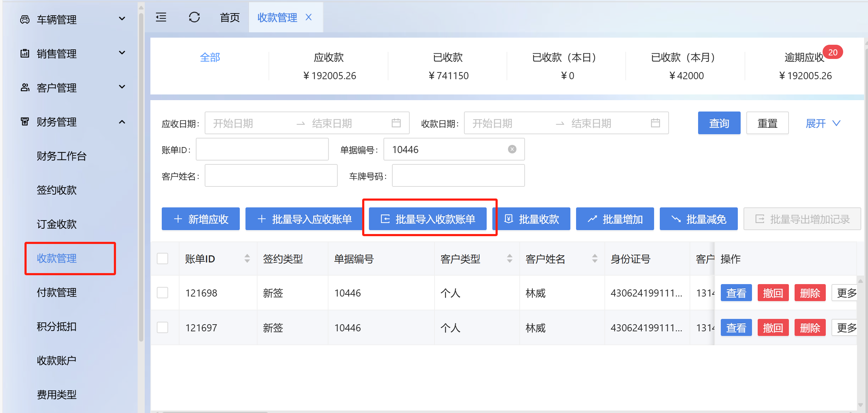Click the page refresh icon
The width and height of the screenshot is (868, 413).
[194, 17]
